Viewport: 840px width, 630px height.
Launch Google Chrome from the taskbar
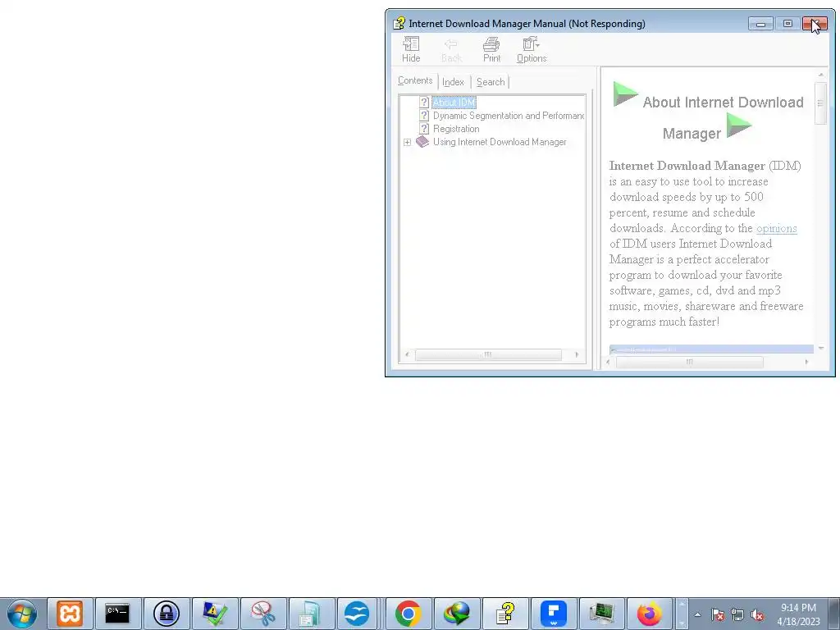pos(409,614)
